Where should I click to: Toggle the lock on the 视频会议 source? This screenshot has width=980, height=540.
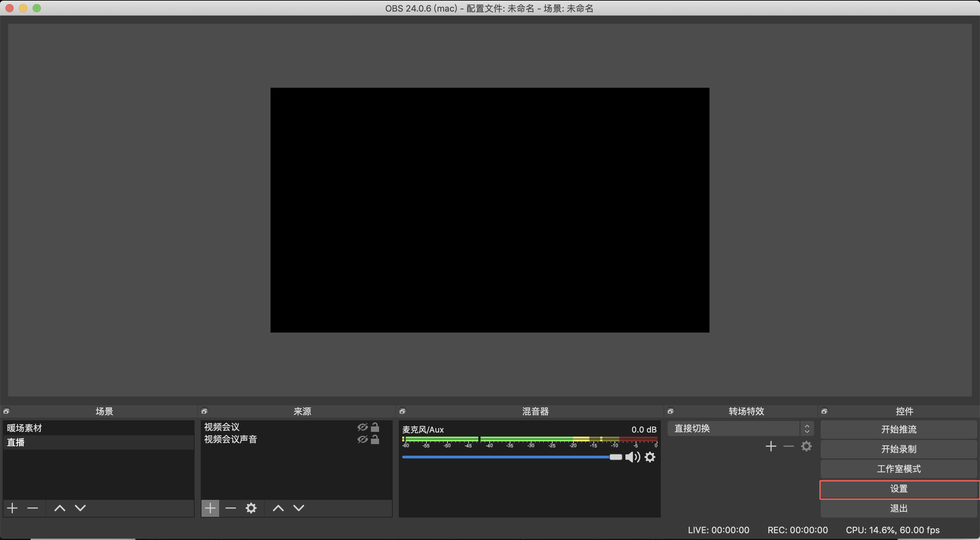[375, 427]
